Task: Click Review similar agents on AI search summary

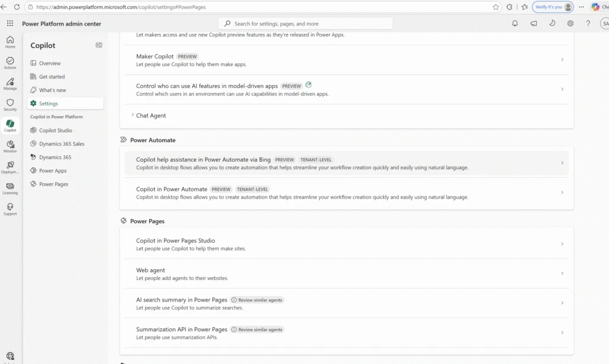Action: [x=257, y=300]
